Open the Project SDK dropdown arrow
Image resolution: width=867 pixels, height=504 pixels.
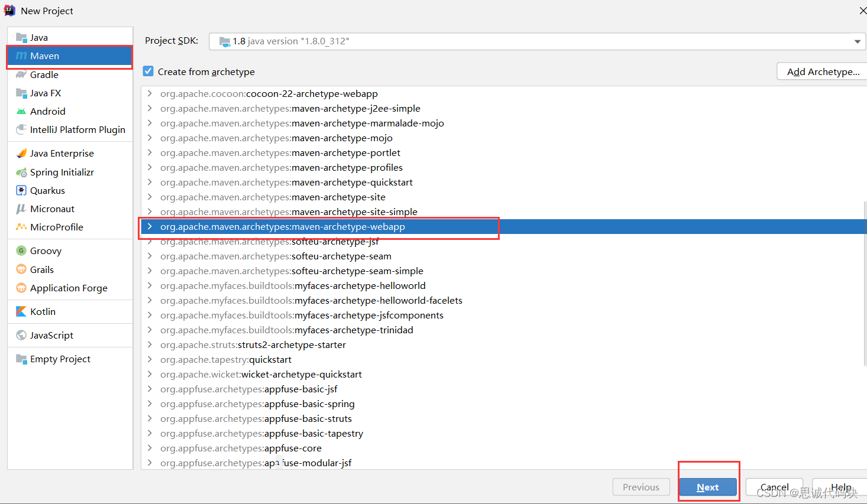[857, 41]
